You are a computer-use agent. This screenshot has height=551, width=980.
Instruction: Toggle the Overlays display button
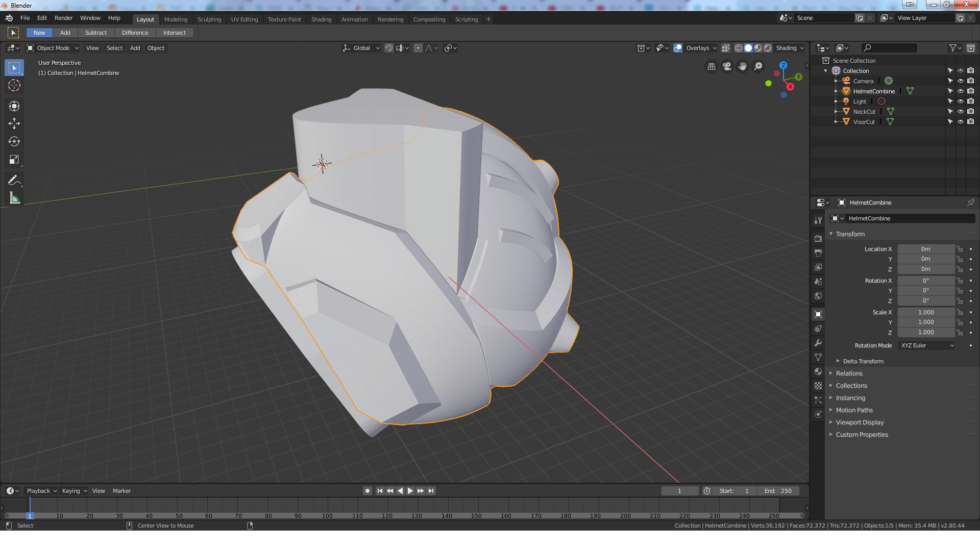coord(678,48)
